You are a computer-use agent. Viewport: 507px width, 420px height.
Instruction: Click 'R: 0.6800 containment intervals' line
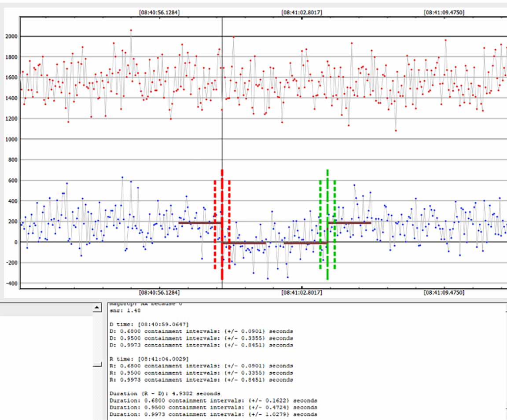[201, 366]
